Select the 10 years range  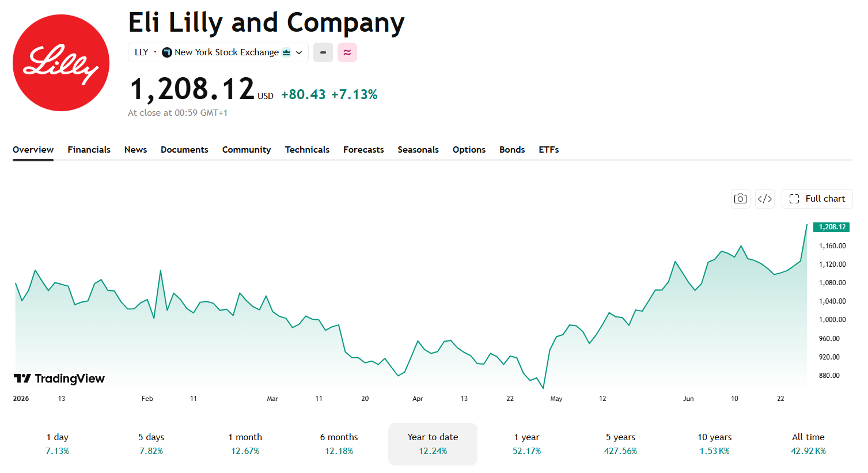click(x=715, y=444)
